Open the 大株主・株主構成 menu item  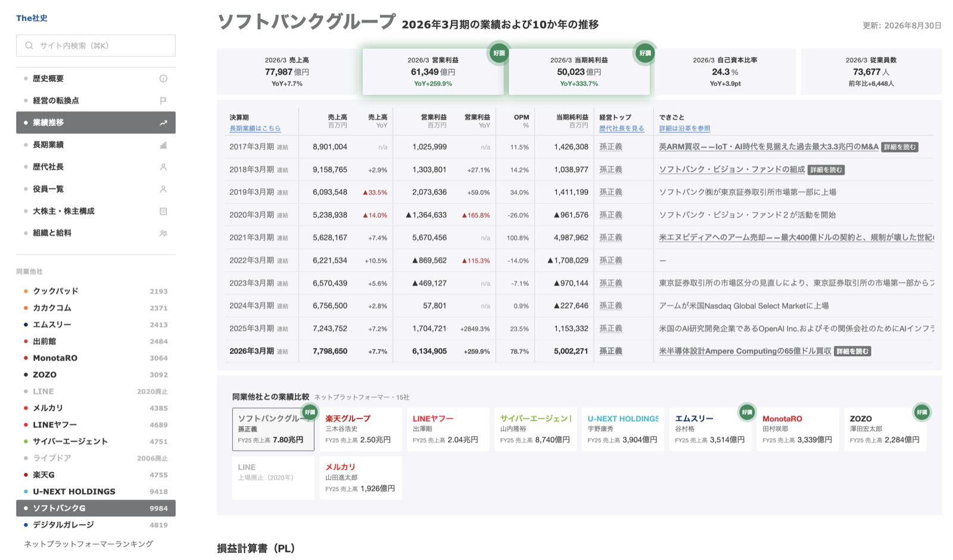(x=96, y=211)
